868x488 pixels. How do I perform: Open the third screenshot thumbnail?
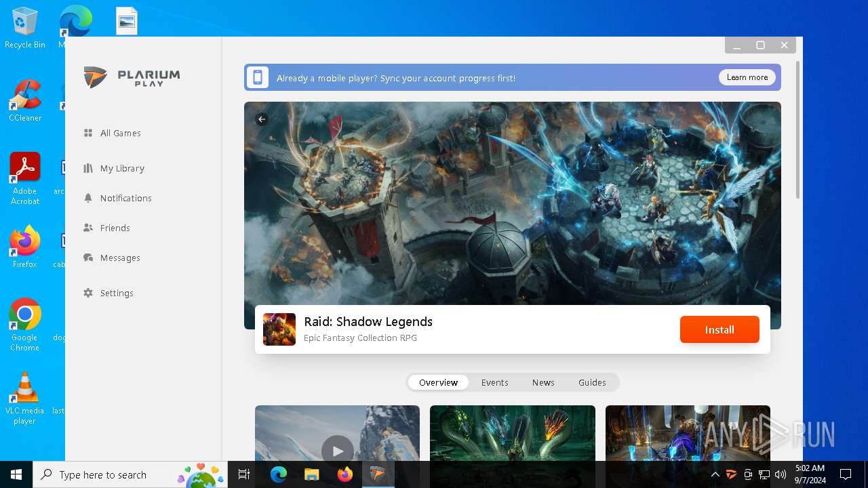688,433
